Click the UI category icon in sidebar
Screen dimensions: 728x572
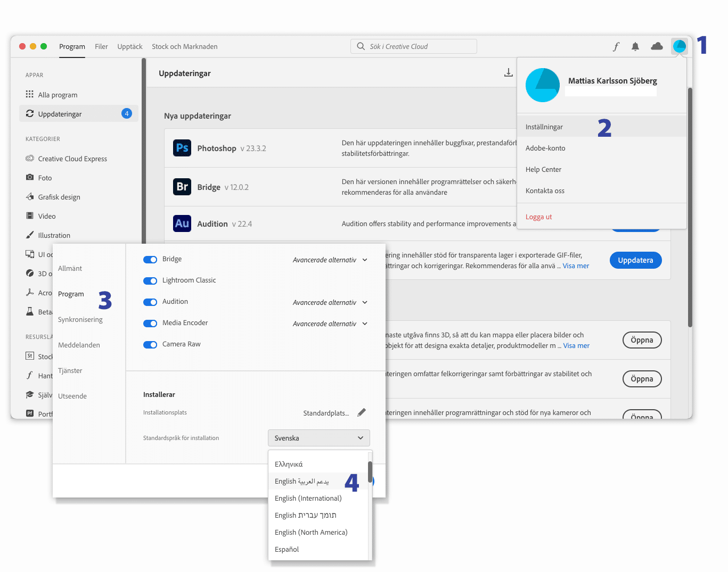pyautogui.click(x=30, y=254)
